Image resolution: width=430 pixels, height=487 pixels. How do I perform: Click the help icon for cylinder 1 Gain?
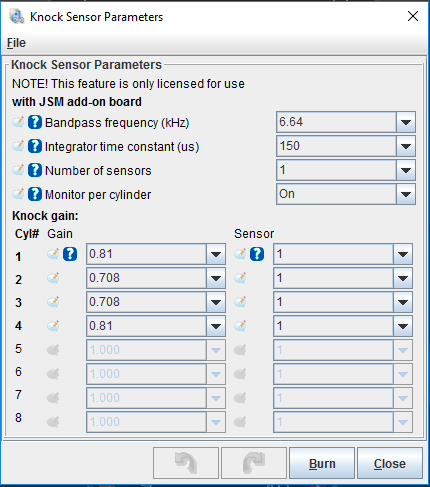(x=70, y=254)
